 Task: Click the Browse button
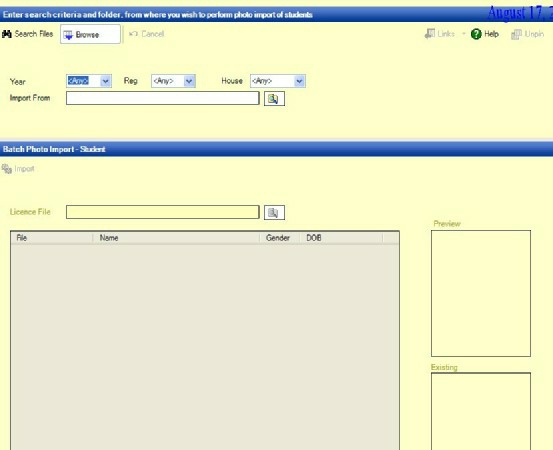(90, 34)
